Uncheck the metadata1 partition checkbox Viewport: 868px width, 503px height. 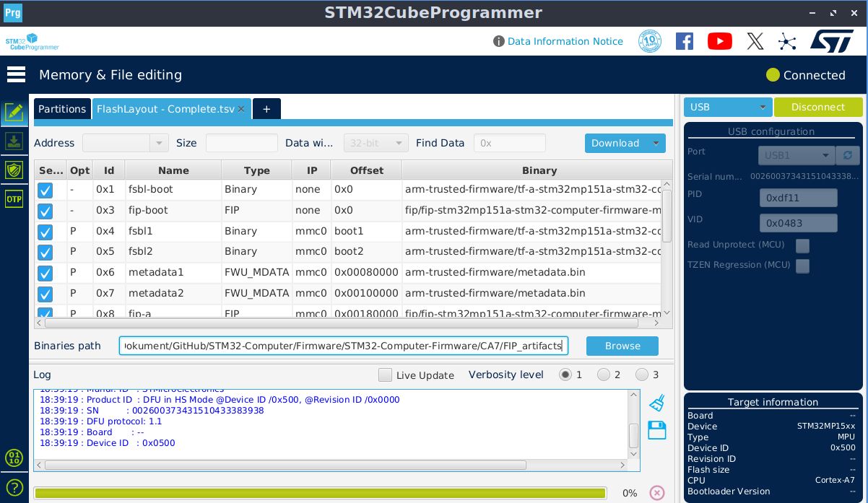tap(45, 274)
